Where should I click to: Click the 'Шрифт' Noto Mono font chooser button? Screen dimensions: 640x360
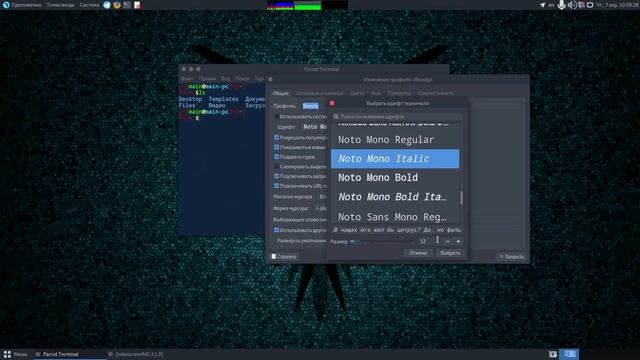tap(314, 127)
